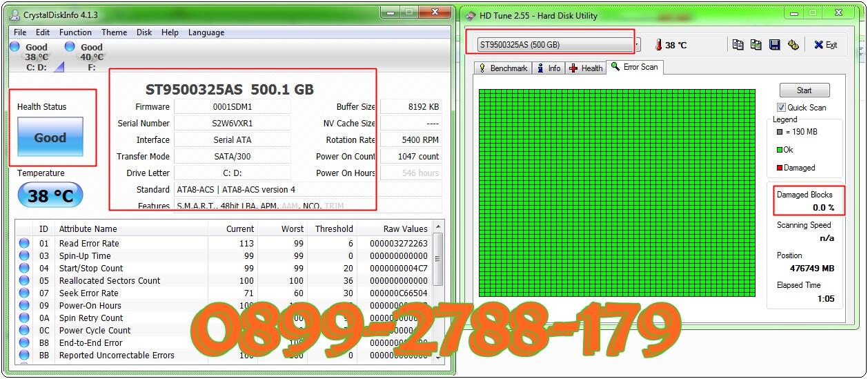868x379 pixels.
Task: Click the Position 476749 MB value
Action: (812, 268)
